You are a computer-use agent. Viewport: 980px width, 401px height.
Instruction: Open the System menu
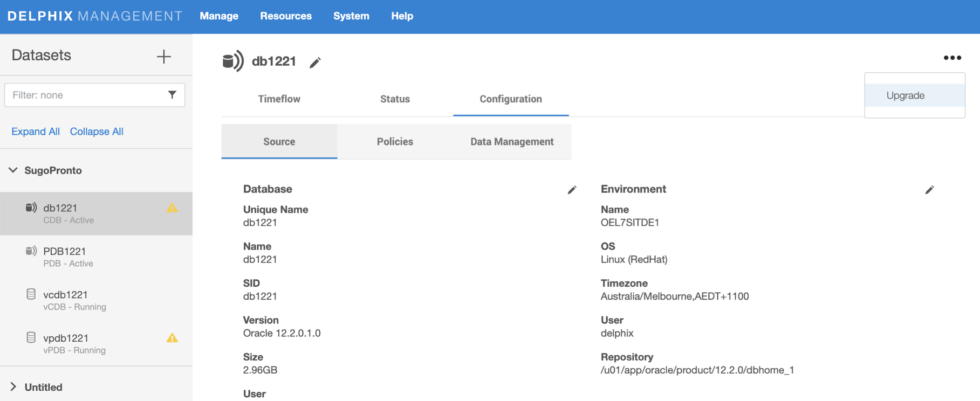click(x=351, y=16)
